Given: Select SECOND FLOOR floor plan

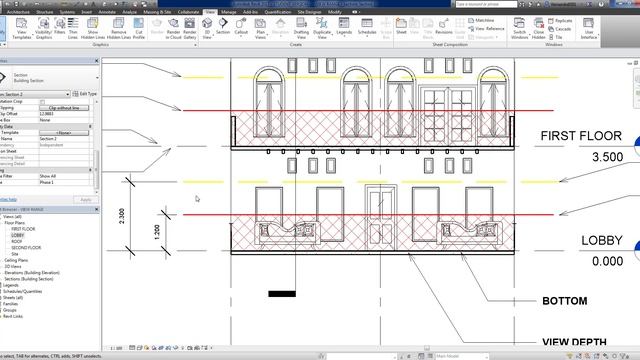Looking at the screenshot, I should [x=26, y=248].
